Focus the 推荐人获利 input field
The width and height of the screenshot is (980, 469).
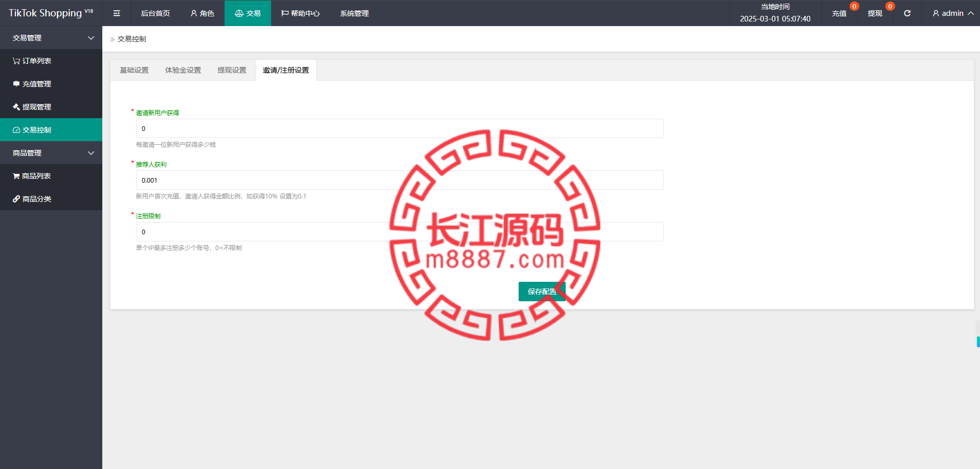click(399, 180)
